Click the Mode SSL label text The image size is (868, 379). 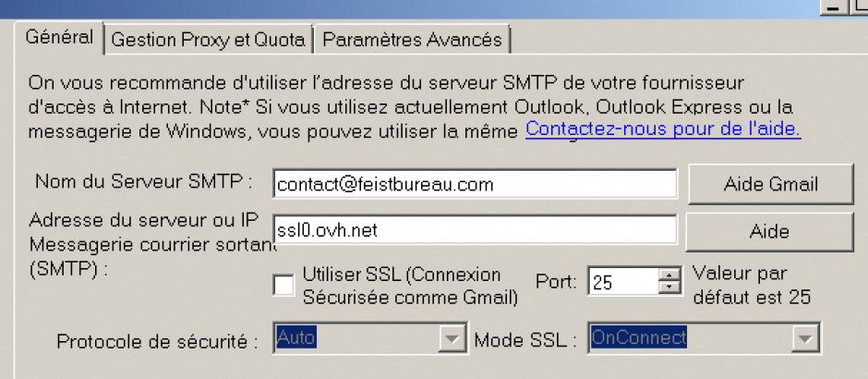525,339
